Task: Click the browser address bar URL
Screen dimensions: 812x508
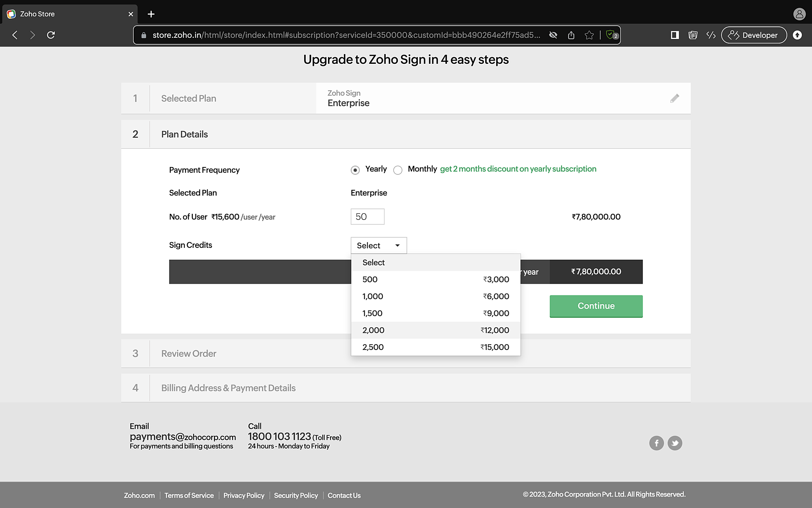Action: (x=346, y=35)
